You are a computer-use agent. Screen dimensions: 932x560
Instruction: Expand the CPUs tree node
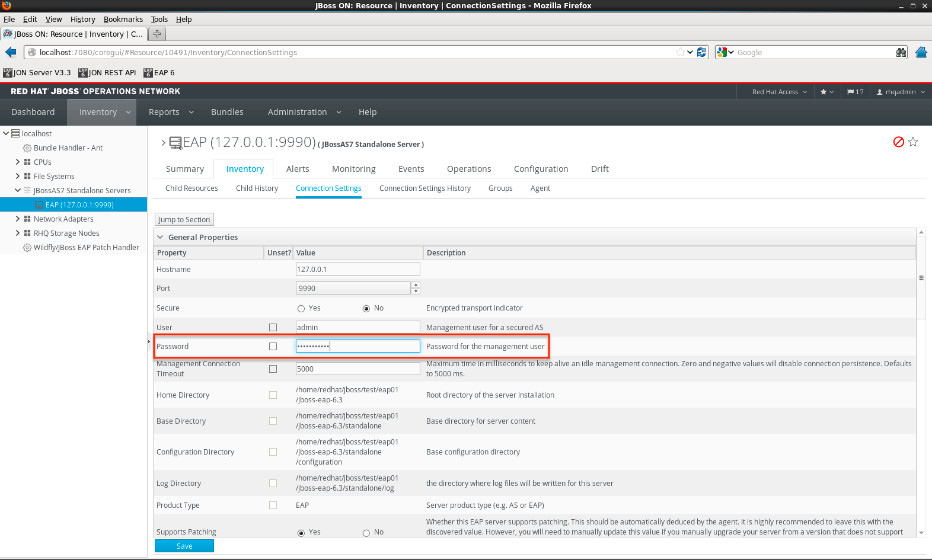pyautogui.click(x=18, y=162)
